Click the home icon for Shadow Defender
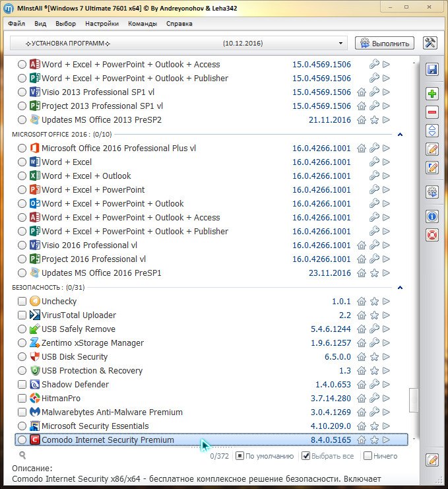Viewport: 448px width, 489px height. 362,384
